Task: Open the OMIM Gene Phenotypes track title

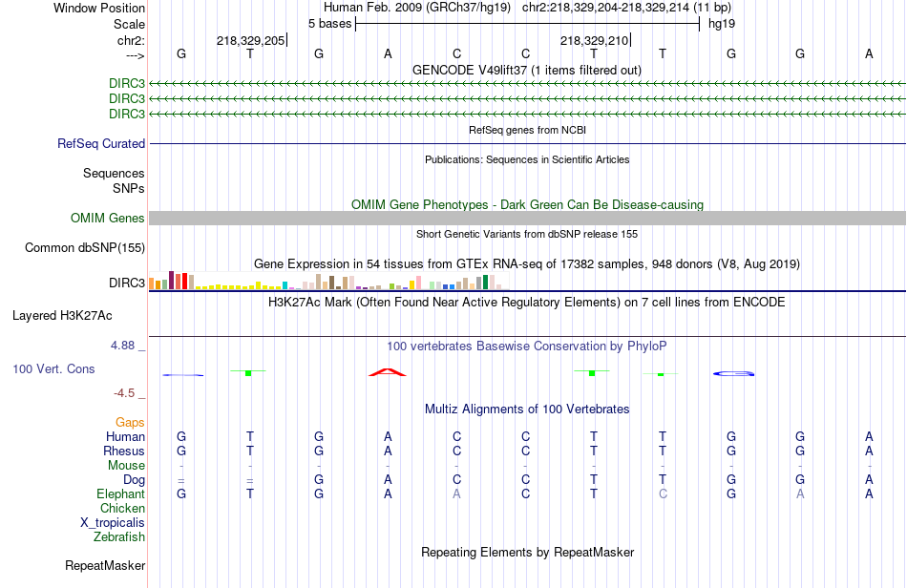Action: [x=527, y=204]
